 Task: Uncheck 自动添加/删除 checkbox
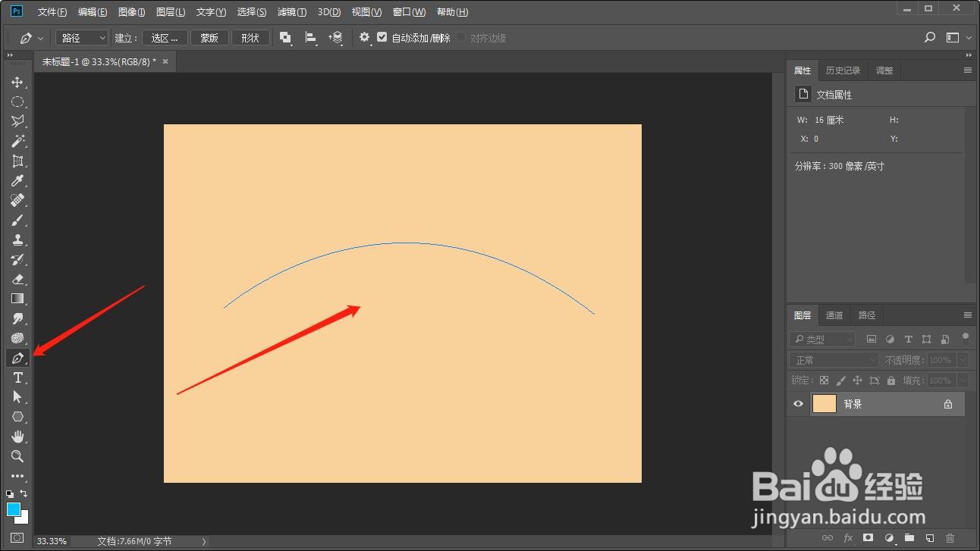click(x=382, y=37)
